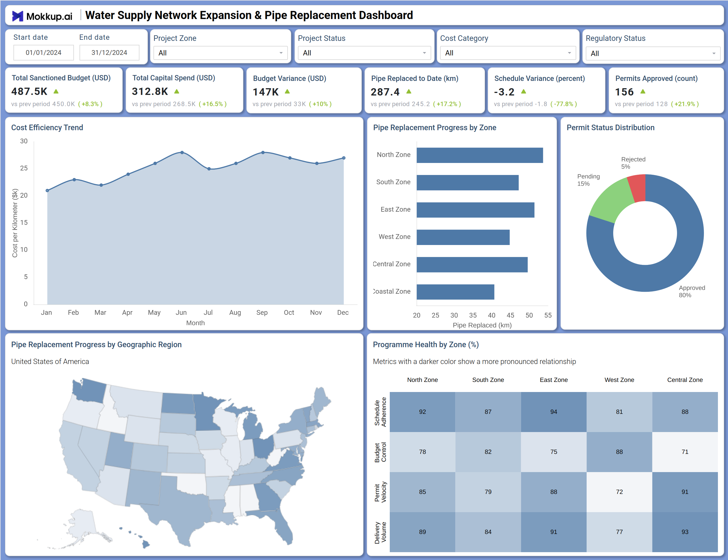This screenshot has height=560, width=728.
Task: Click the Mokkup.ai logo icon
Action: 18,16
